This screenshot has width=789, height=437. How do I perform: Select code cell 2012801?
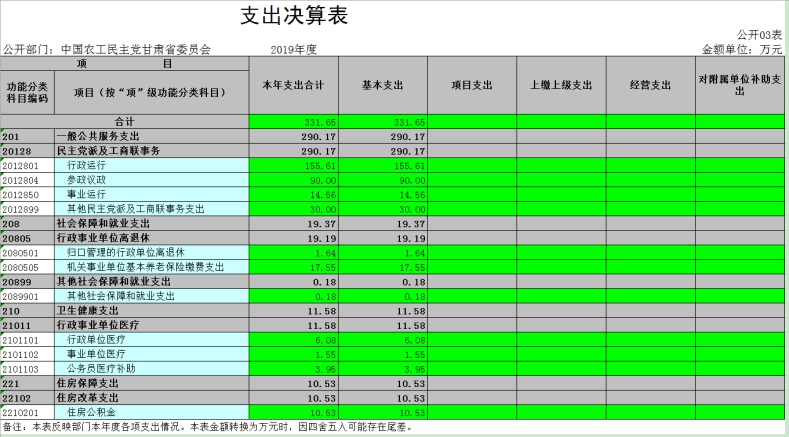point(27,164)
